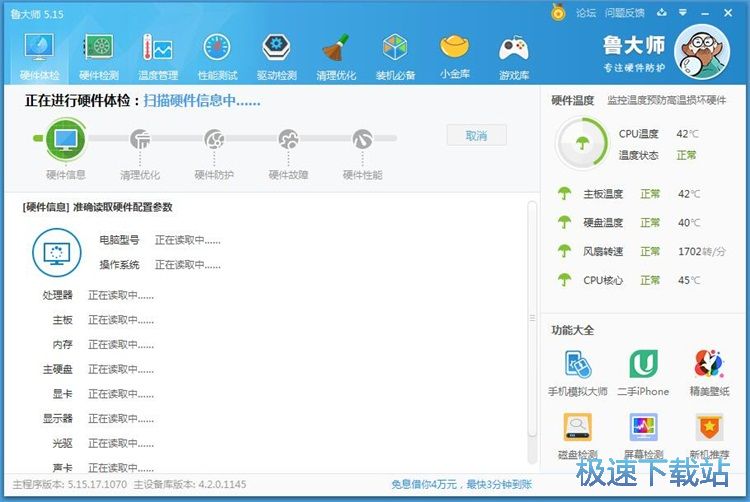Open 小金库 gold ingot icon
The image size is (750, 502).
(x=454, y=56)
